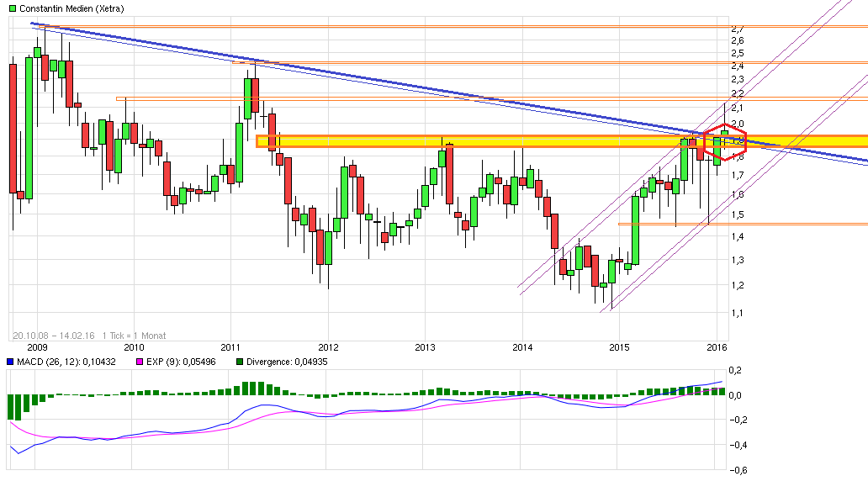This screenshot has width=868, height=497.
Task: Click the date range '20.10.08 – 14.02.16' text
Action: [54, 336]
